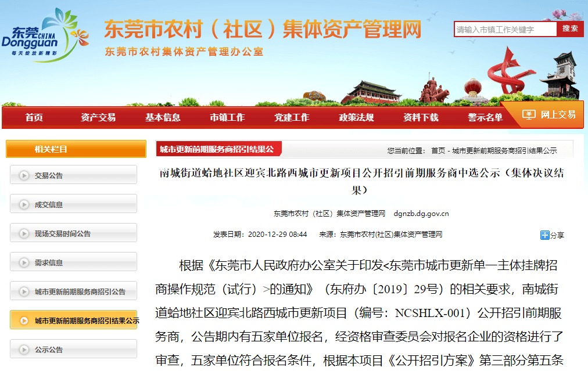Open the 党建工作 navigation menu
Screen dimensions: 588x371
pos(292,118)
